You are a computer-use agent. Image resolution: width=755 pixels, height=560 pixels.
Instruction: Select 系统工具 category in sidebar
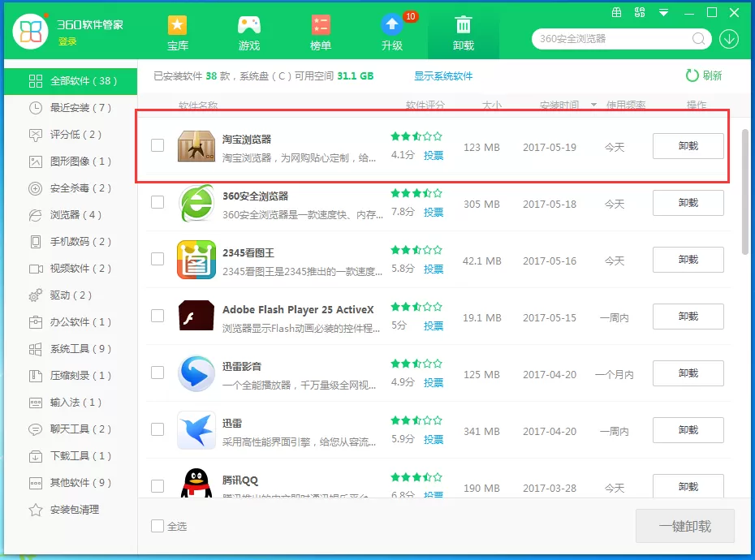[x=71, y=349]
